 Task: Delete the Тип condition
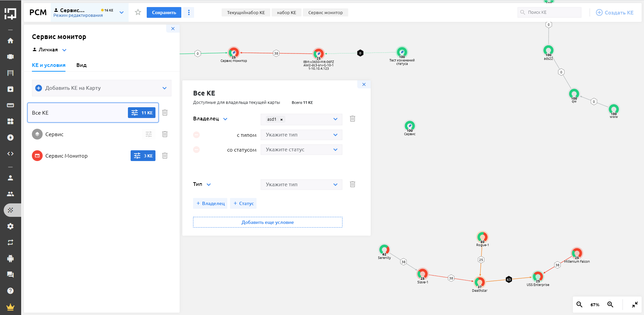click(353, 184)
